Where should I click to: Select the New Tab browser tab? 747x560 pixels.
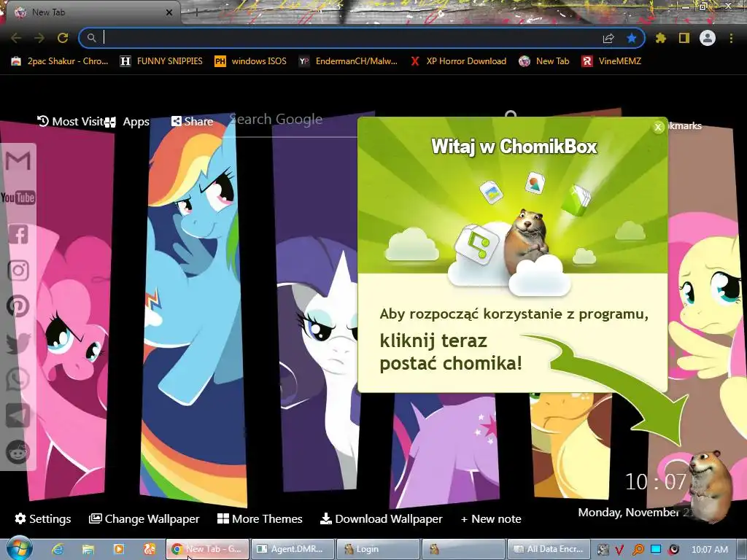[x=90, y=12]
